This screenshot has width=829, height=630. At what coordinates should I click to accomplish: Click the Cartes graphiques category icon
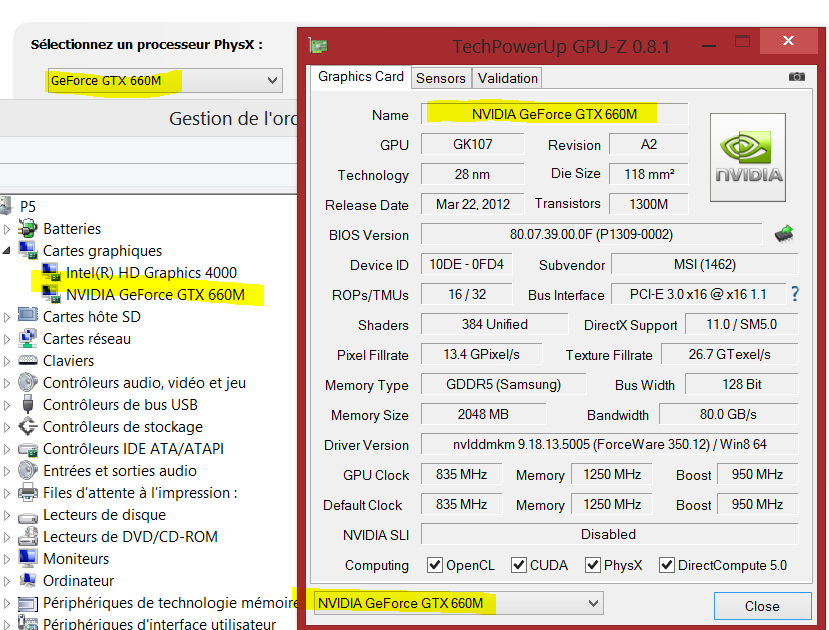(27, 251)
